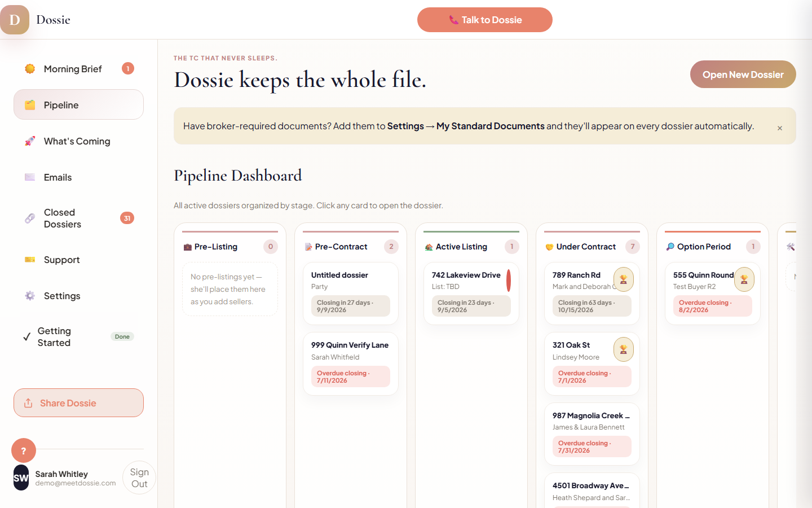
Task: Click the Getting Started checkmark icon
Action: coord(27,337)
